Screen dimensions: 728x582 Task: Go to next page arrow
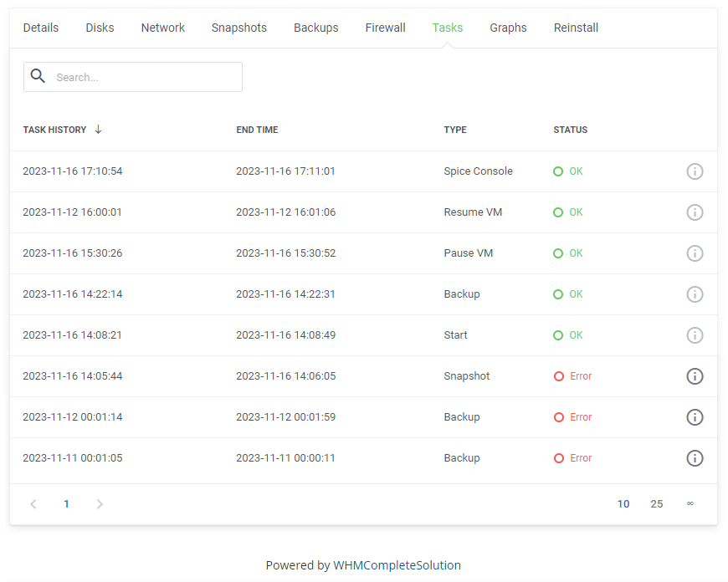(100, 504)
